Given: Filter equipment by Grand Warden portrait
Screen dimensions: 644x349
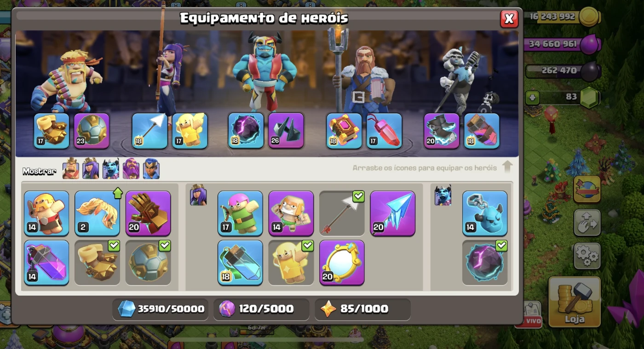Looking at the screenshot, I should point(131,169).
